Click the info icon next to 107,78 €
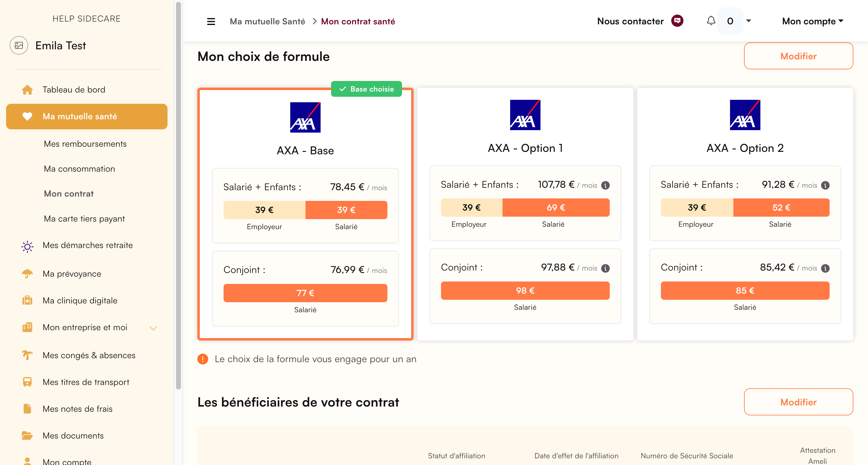Screen dimensions: 868x465 [605, 185]
